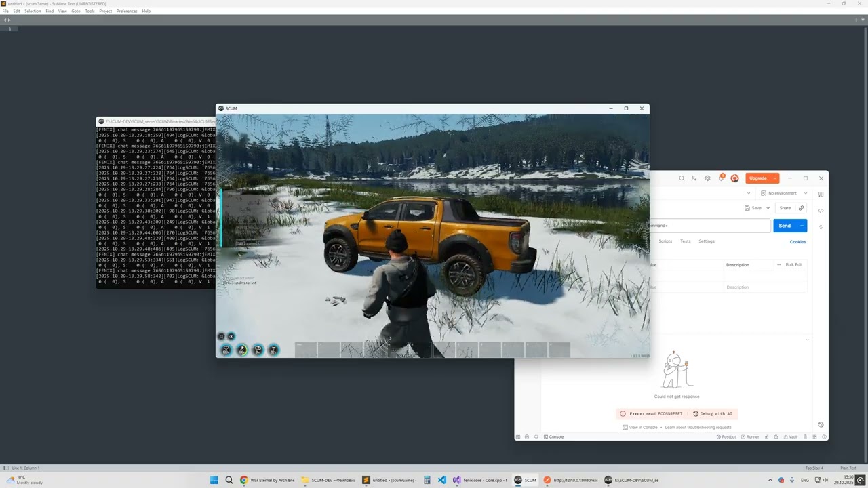Open SCUM-DEV File Explorer taskbar item
868x488 pixels.
point(329,480)
